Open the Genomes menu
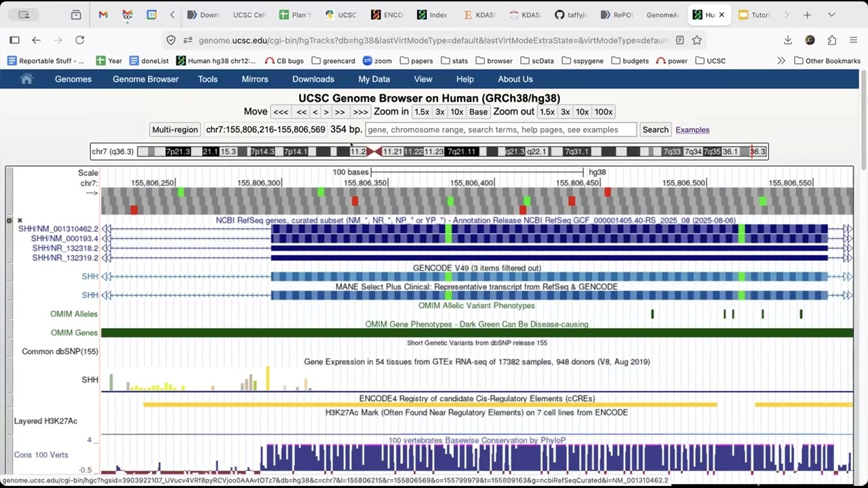 [73, 79]
